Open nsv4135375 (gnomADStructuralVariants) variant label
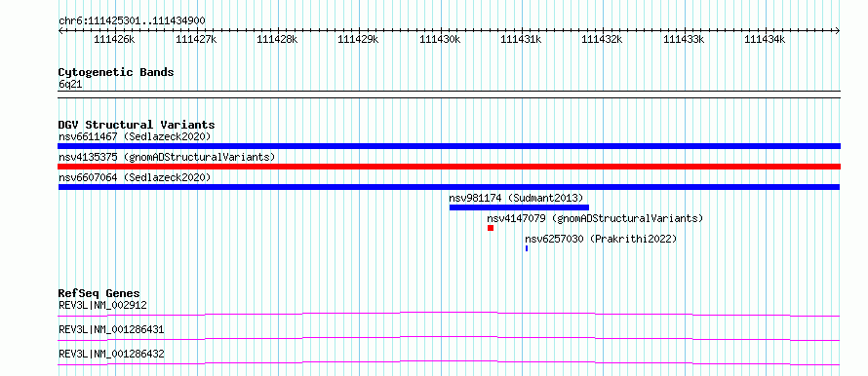The image size is (868, 376). pyautogui.click(x=167, y=157)
